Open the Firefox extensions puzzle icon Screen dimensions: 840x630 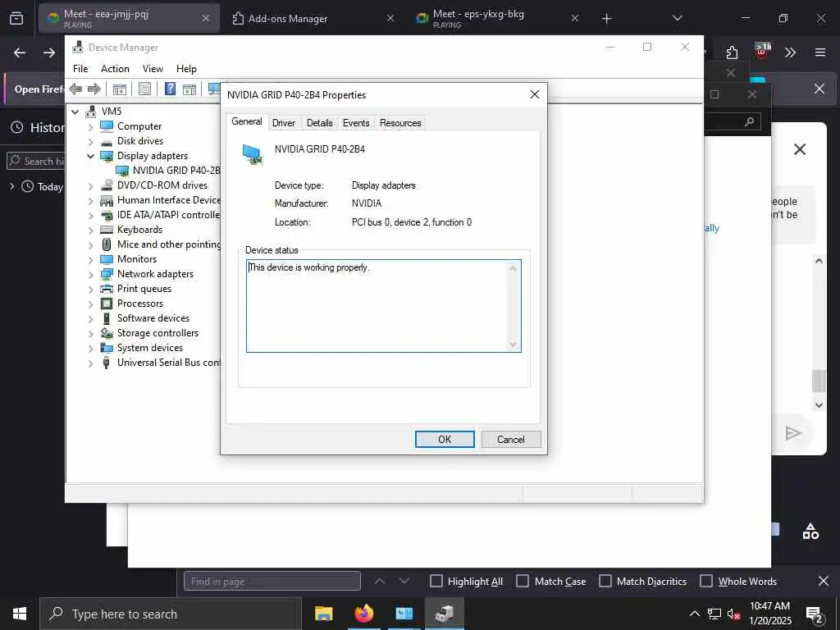click(733, 52)
